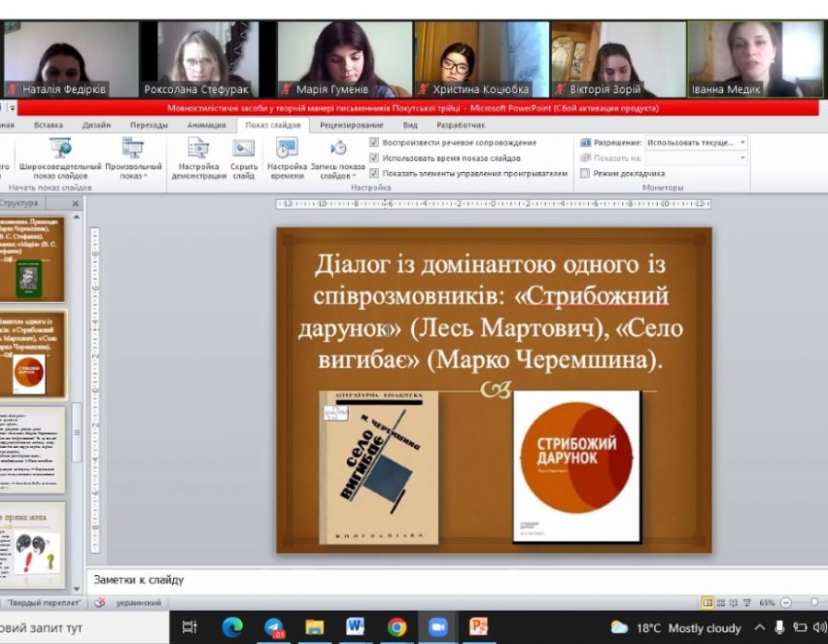Select the Стрибожий дарунок book cover image
Screen dimensions: 828x644
pyautogui.click(x=577, y=466)
